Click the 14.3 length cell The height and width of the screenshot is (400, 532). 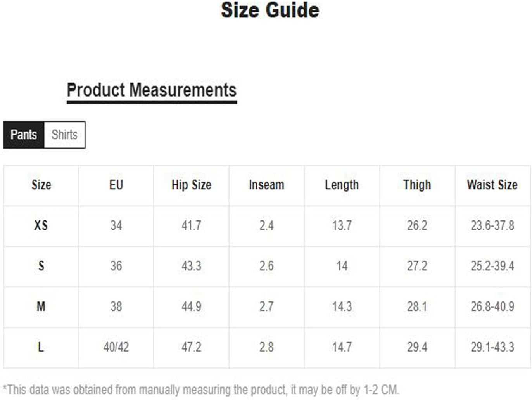click(x=342, y=306)
